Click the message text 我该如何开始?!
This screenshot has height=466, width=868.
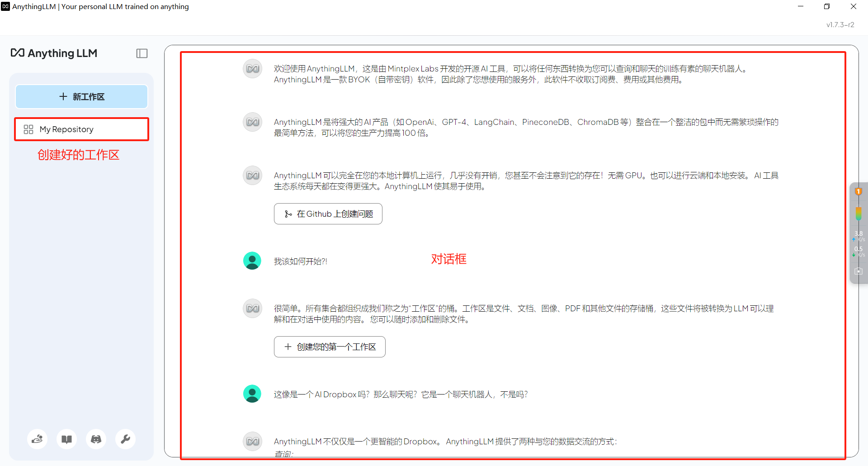pyautogui.click(x=301, y=262)
